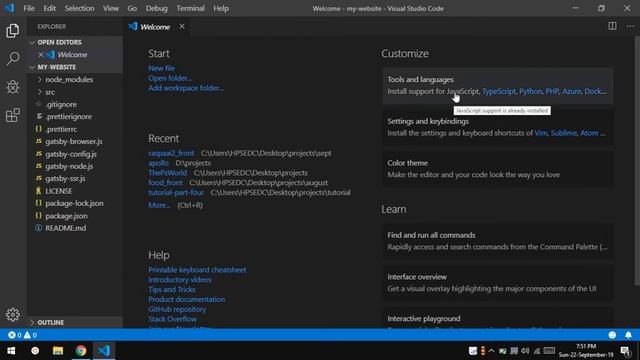The image size is (640, 360).
Task: Open Product documentation link
Action: (187, 299)
